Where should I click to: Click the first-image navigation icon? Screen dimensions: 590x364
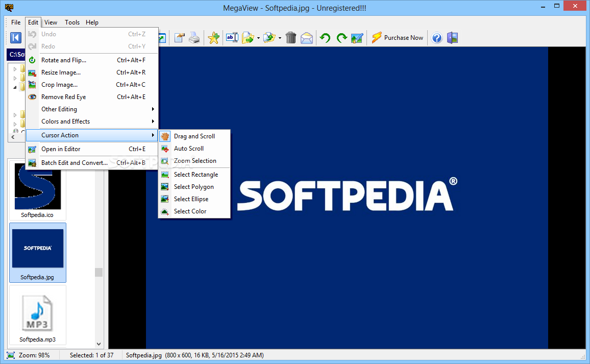(x=15, y=38)
